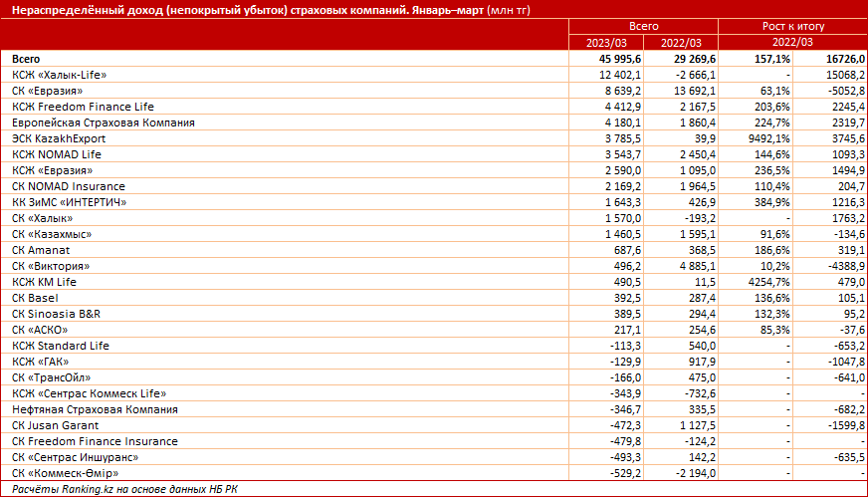Click the СК Jusan Garant row

click(x=434, y=426)
